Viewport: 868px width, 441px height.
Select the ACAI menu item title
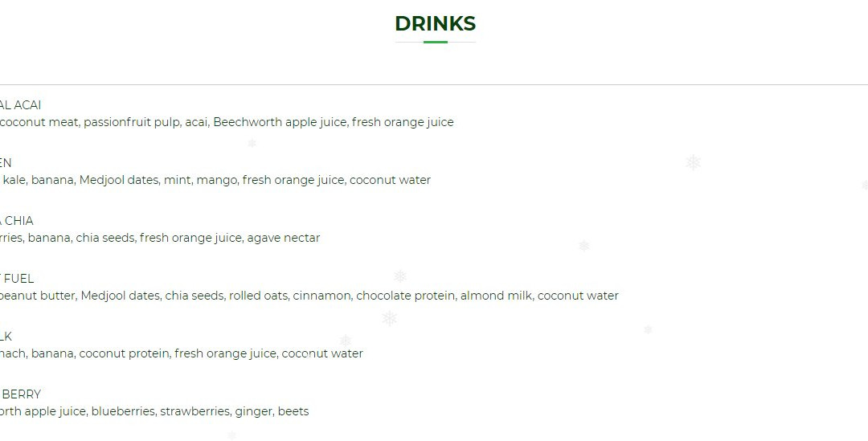click(20, 105)
